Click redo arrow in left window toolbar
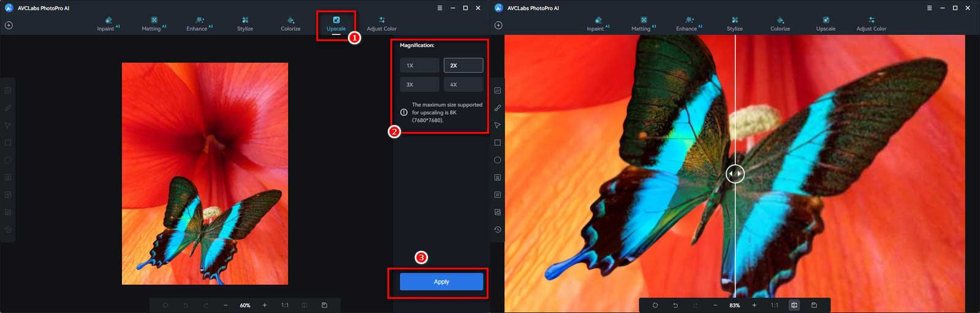Viewport: 980px width, 313px height. (x=206, y=305)
